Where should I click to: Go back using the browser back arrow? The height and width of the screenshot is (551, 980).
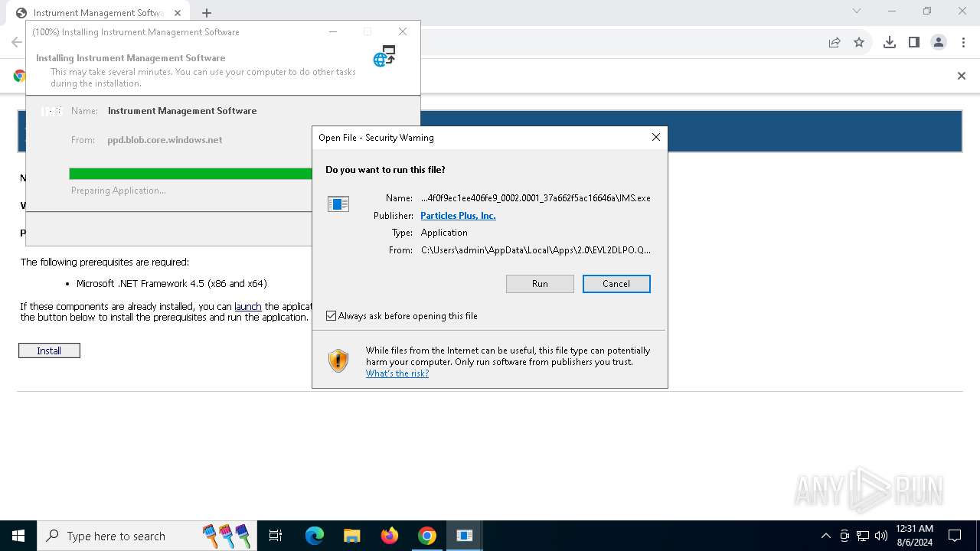click(x=16, y=42)
